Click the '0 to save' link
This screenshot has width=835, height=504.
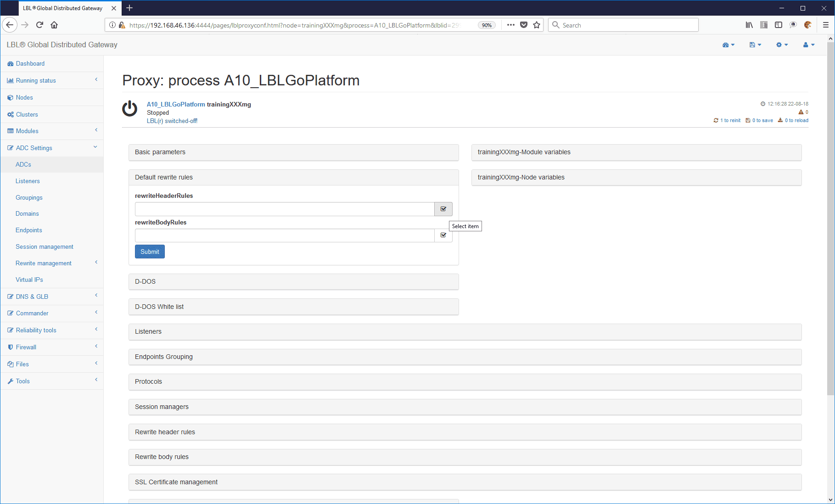(759, 120)
